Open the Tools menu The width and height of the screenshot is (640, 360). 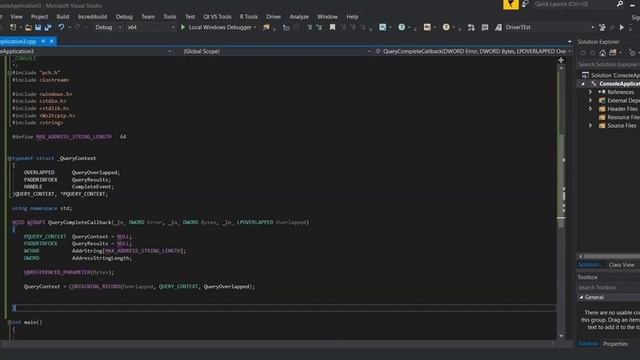pos(170,17)
